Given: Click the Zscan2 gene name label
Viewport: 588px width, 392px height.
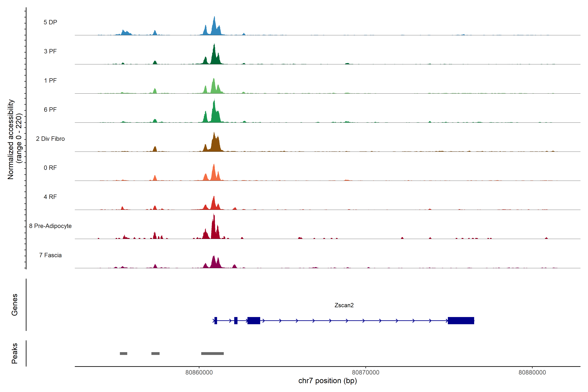Looking at the screenshot, I should click(x=344, y=305).
